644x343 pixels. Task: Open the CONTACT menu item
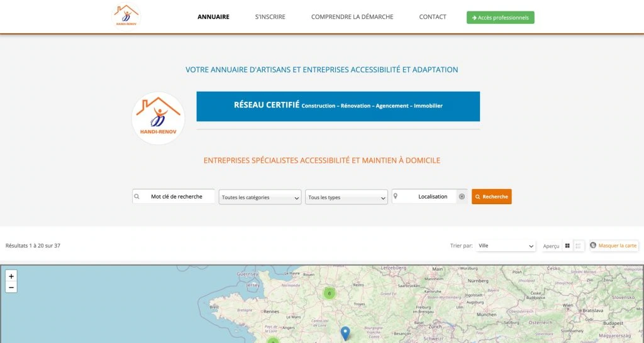click(433, 17)
